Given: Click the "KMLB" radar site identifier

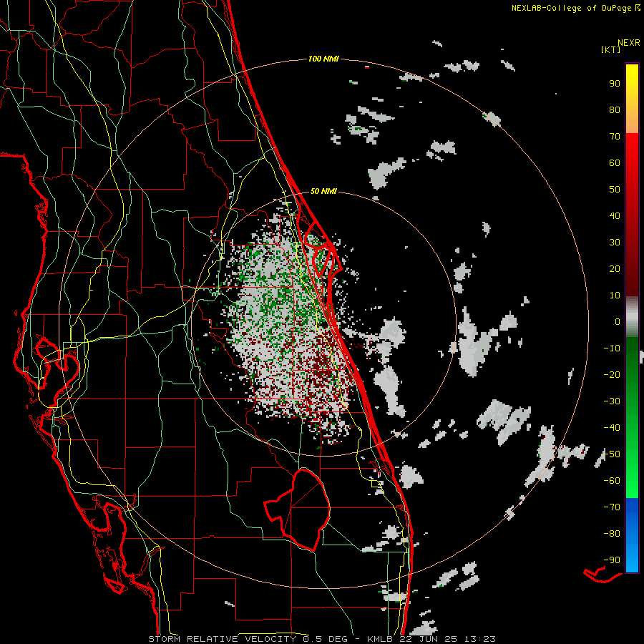Looking at the screenshot, I should (380, 639).
